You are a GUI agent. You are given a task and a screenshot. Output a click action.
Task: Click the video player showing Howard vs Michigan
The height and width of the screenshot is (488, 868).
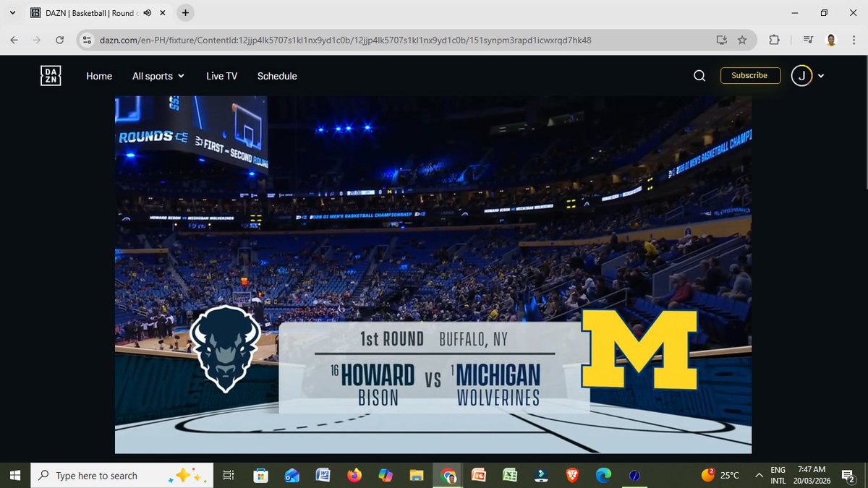433,275
